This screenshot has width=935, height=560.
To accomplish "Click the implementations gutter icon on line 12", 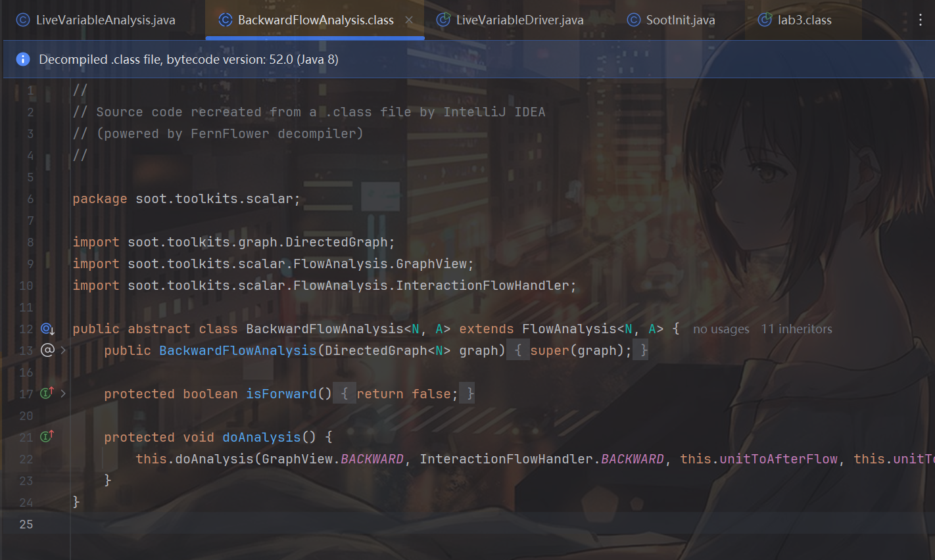I will 47,329.
